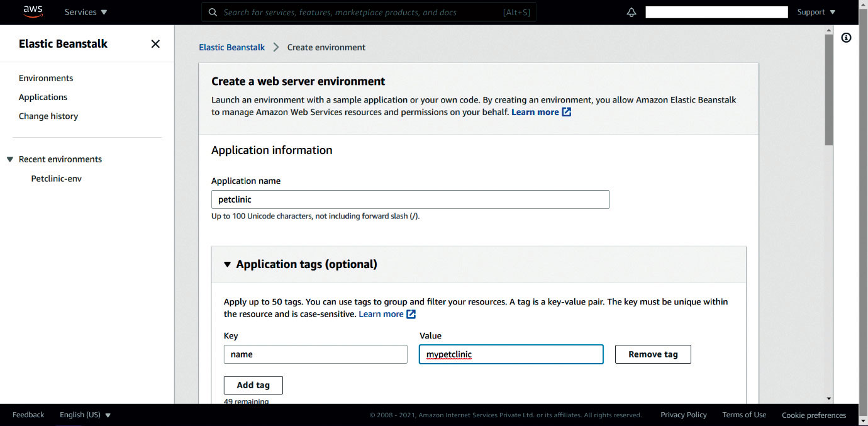
Task: Open the info panel icon at right
Action: pyautogui.click(x=846, y=38)
